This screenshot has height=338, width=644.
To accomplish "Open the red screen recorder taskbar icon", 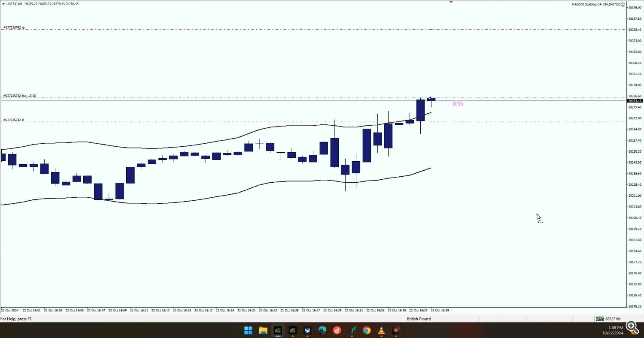I will tap(396, 330).
